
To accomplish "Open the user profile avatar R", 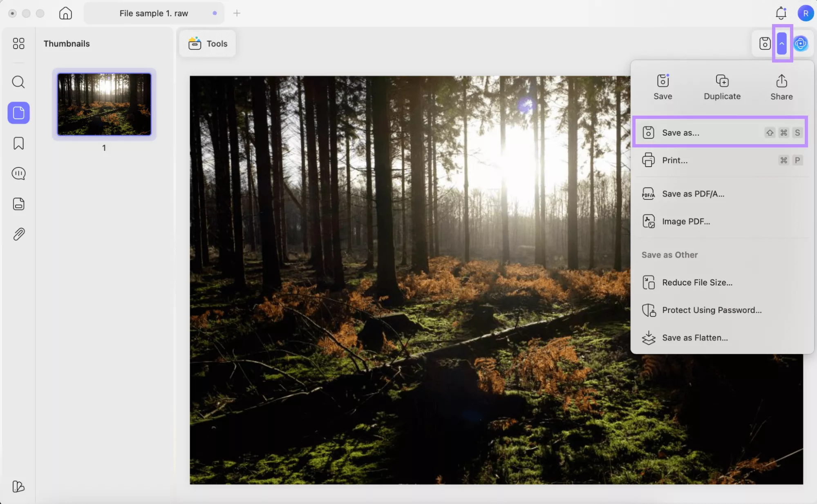I will point(805,13).
